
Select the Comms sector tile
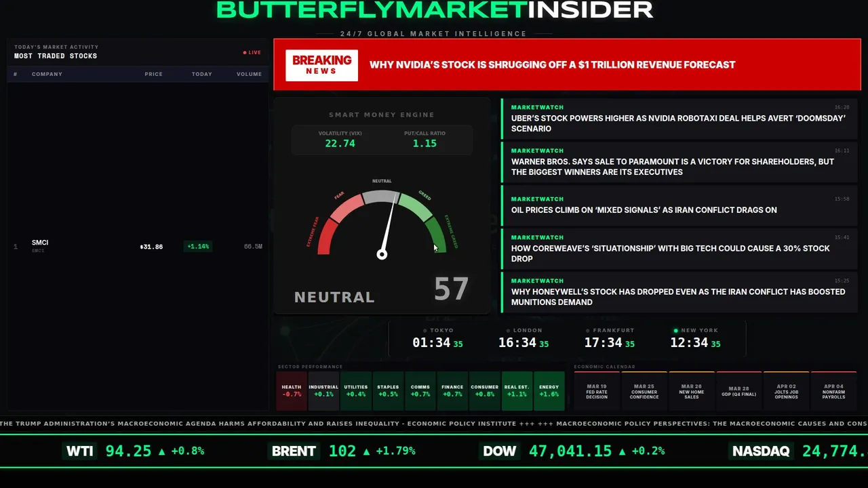click(420, 390)
